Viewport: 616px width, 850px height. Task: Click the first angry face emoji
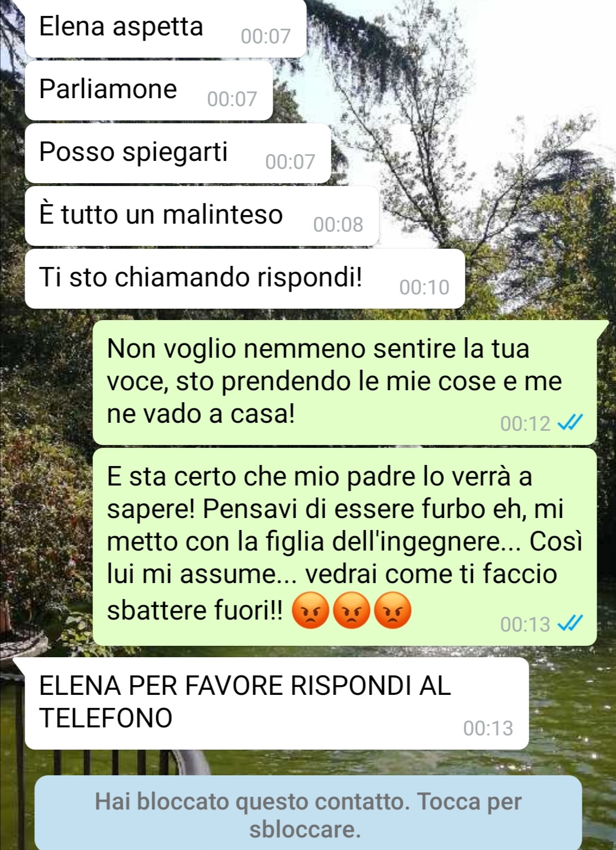pos(310,610)
